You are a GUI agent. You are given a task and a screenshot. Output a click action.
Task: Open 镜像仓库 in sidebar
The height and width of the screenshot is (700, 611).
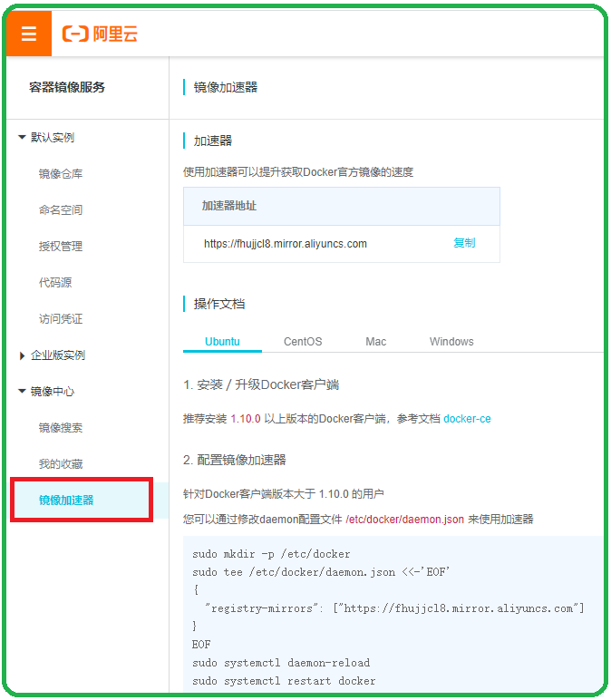click(x=61, y=174)
